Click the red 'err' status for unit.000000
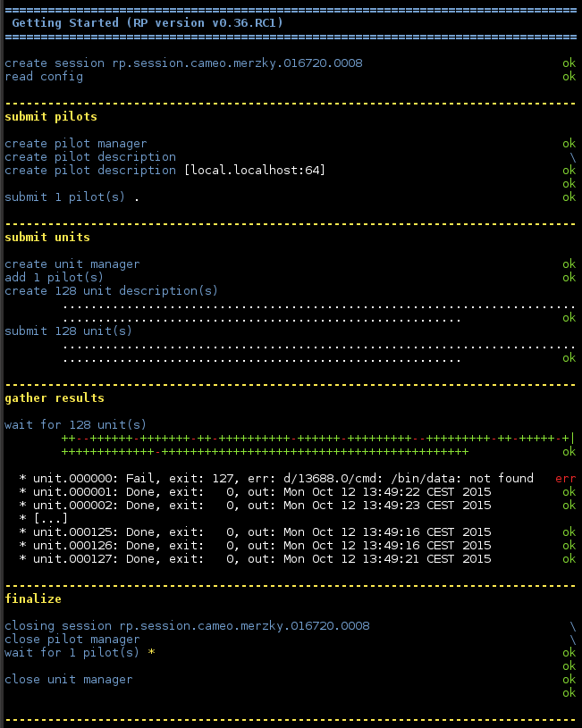Image resolution: width=582 pixels, height=728 pixels. 566,479
